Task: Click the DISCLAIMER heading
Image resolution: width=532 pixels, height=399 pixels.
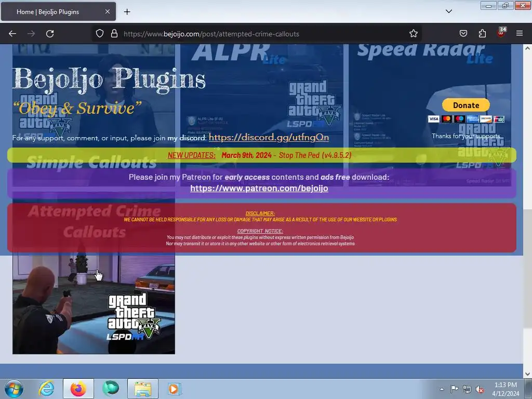Action: click(x=260, y=214)
